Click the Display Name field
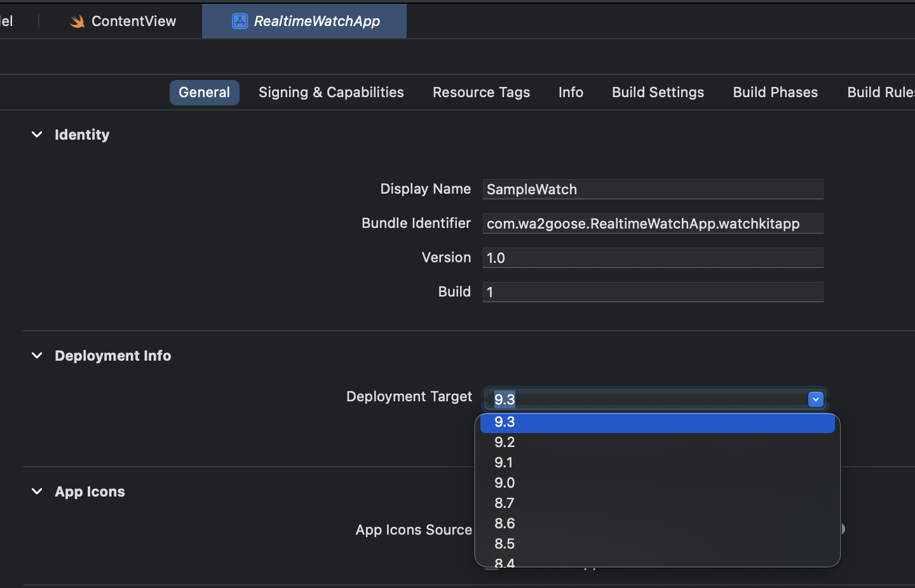The width and height of the screenshot is (915, 588). point(653,189)
